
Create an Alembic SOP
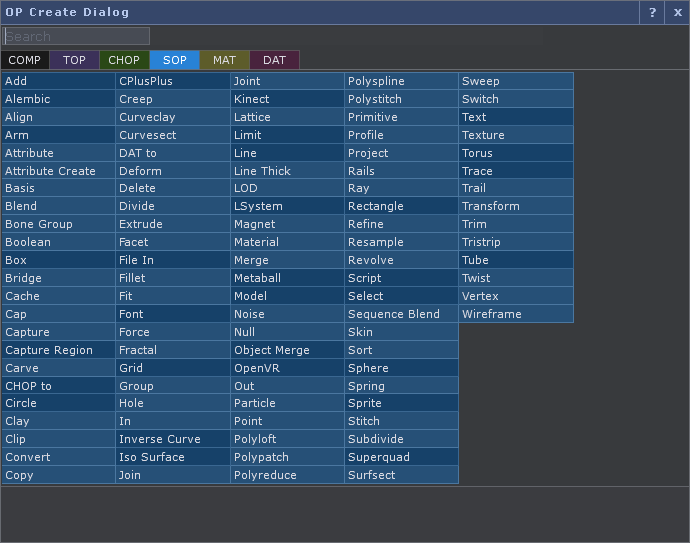click(58, 99)
